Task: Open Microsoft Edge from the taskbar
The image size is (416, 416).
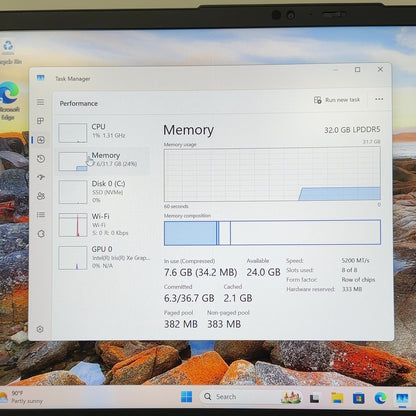Action: (380, 398)
